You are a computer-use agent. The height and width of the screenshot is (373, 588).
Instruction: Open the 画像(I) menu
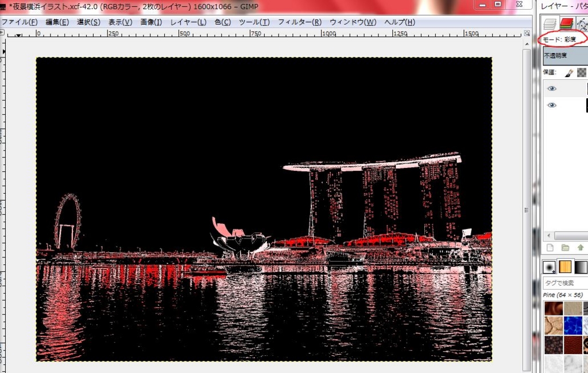coord(151,22)
